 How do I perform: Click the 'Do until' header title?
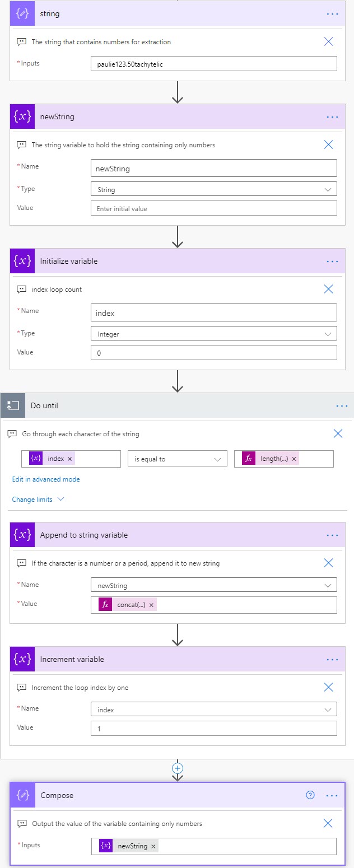[44, 405]
